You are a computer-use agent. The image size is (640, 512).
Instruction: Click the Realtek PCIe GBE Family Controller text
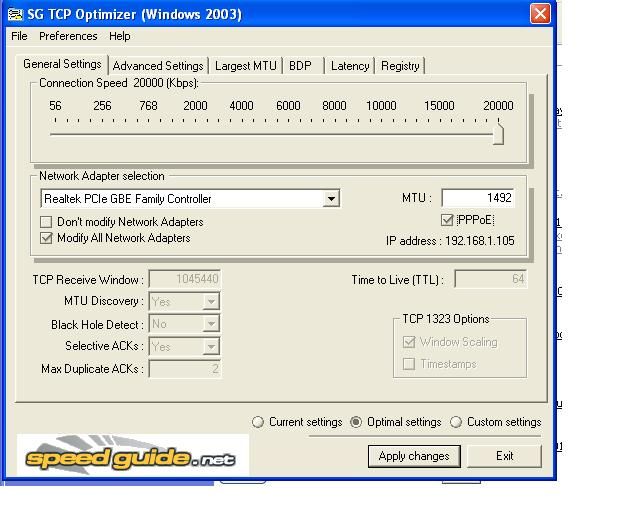[x=128, y=199]
